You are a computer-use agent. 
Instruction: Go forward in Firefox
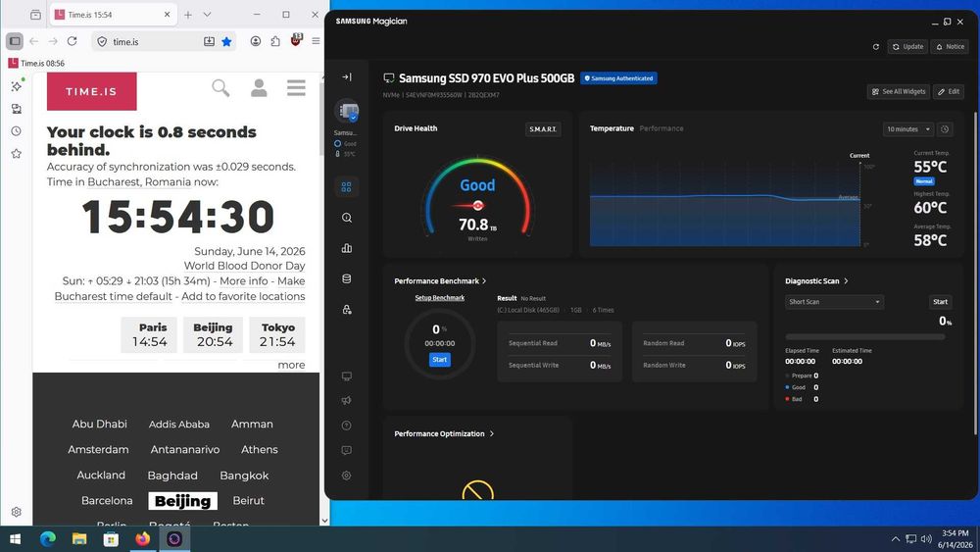tap(53, 41)
